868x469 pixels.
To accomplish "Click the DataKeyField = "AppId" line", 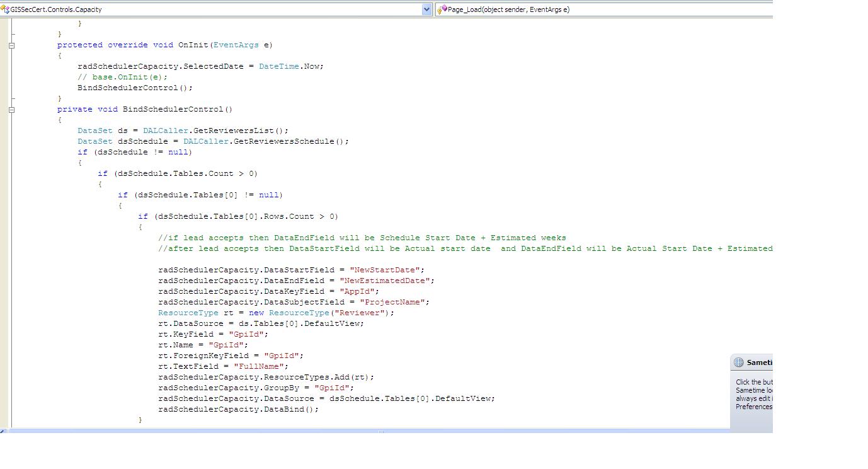I will click(269, 291).
